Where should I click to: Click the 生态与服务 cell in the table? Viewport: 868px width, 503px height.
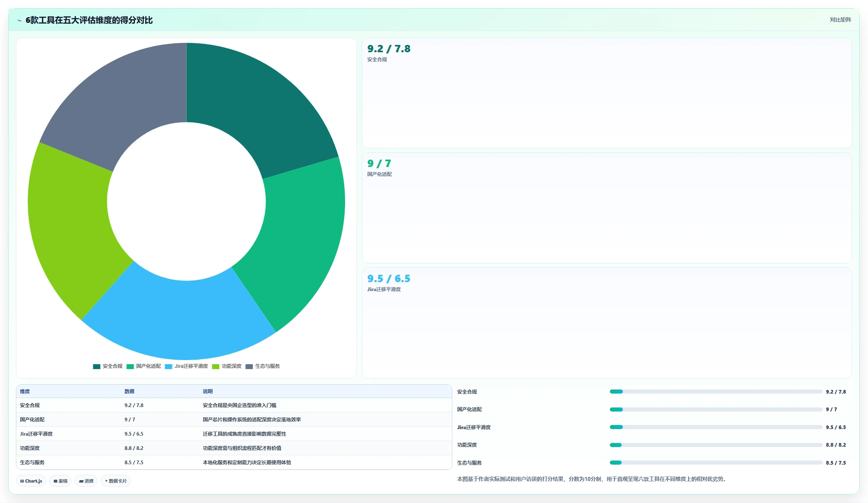32,463
